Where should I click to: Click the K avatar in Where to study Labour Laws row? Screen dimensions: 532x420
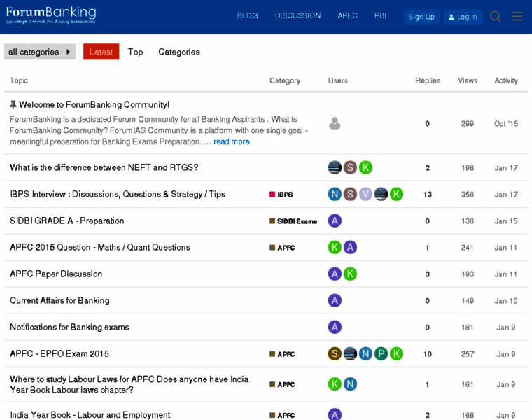335,384
